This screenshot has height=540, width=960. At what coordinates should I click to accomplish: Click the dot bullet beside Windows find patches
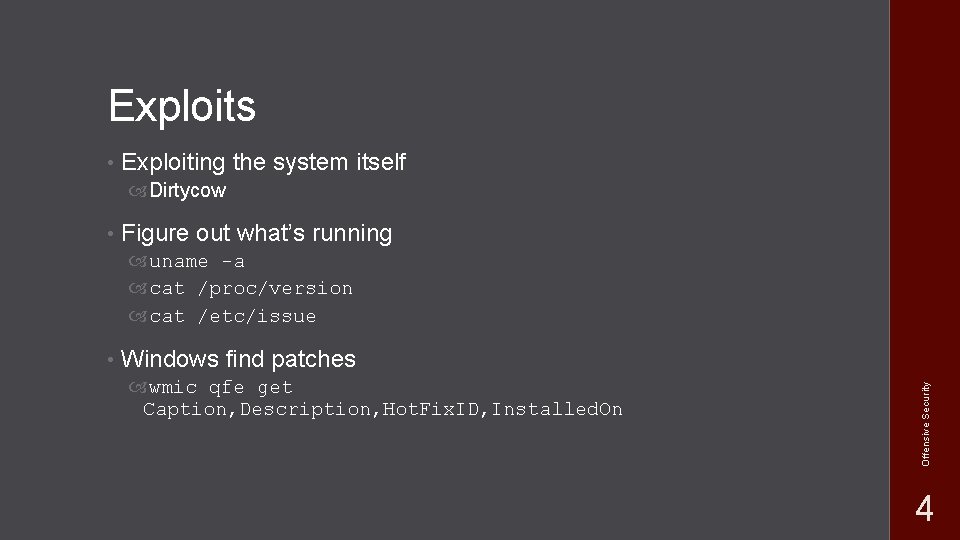[111, 359]
